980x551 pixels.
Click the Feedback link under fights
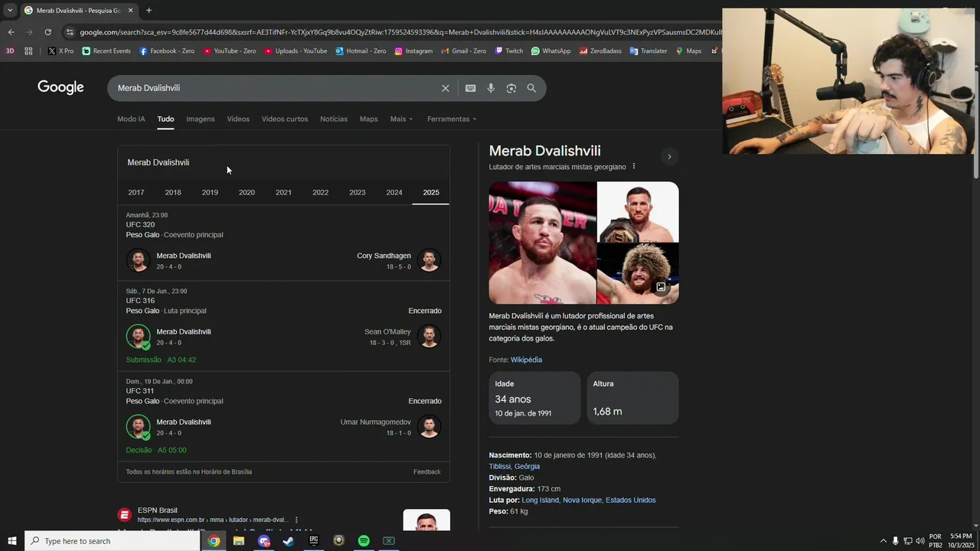[x=427, y=472]
